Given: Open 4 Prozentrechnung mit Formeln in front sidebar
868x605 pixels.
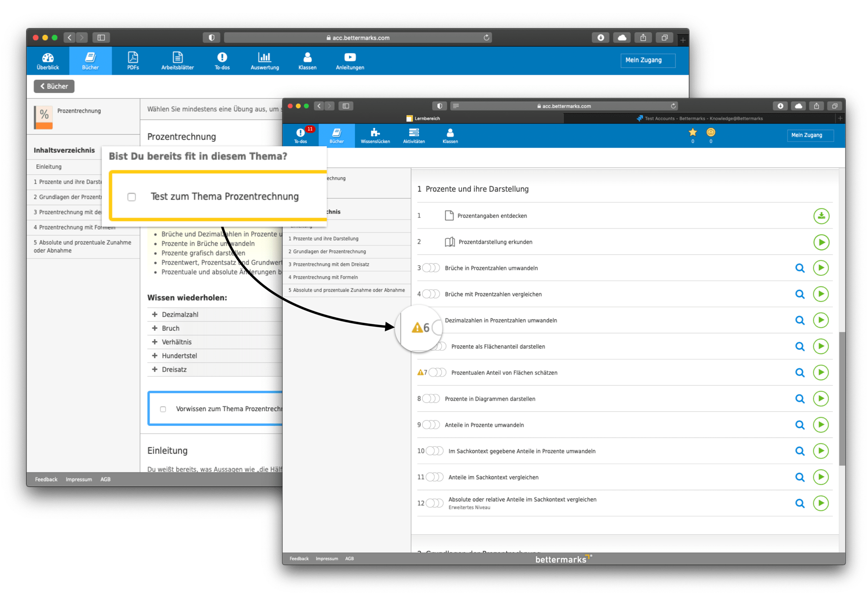Looking at the screenshot, I should tap(323, 277).
